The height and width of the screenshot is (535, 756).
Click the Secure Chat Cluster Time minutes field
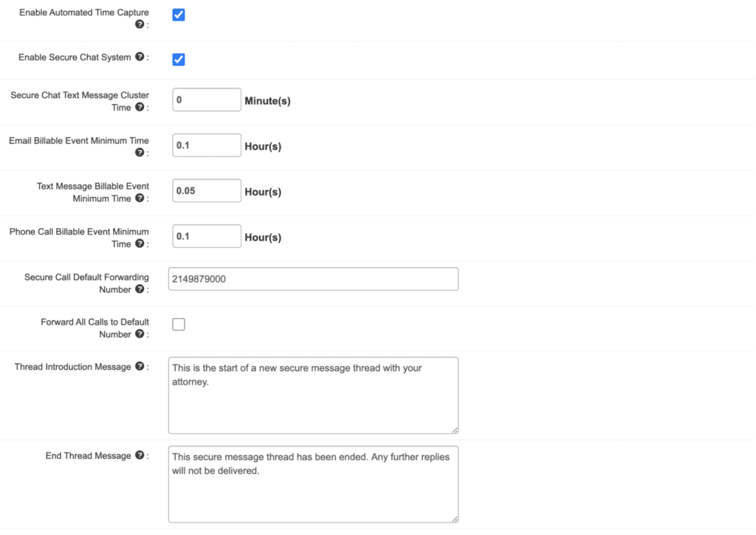pos(207,100)
